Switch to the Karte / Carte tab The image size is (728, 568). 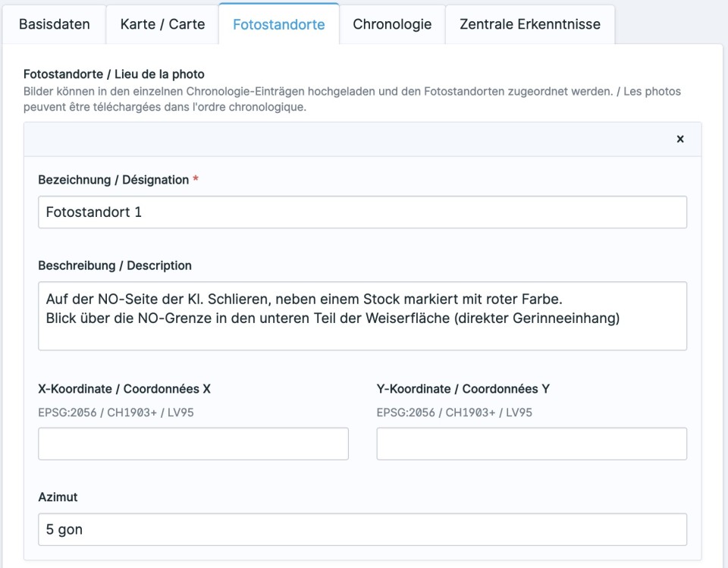coord(162,24)
